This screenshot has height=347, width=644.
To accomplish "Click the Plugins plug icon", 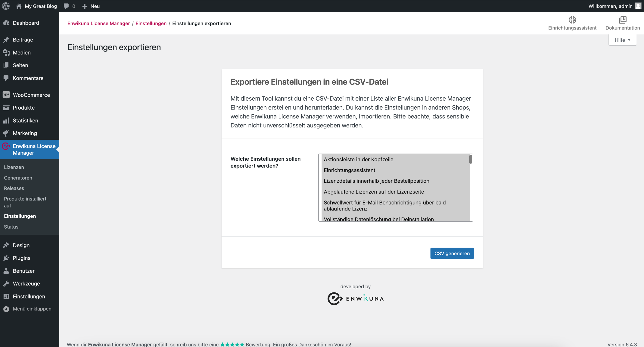I will pos(6,258).
